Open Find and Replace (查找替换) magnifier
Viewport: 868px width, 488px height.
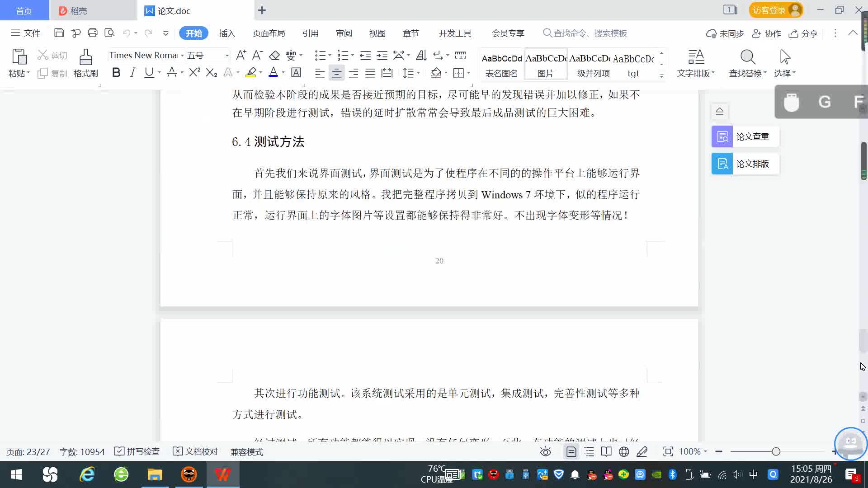coord(748,57)
